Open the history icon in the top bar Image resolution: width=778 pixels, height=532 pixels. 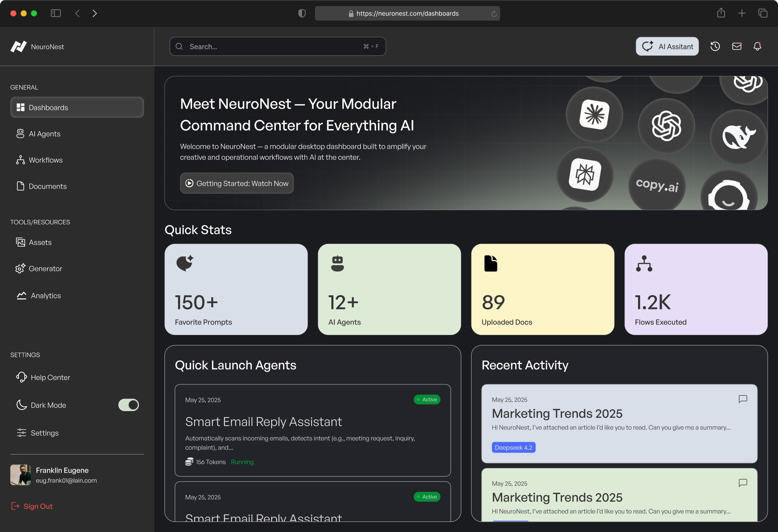(x=715, y=46)
